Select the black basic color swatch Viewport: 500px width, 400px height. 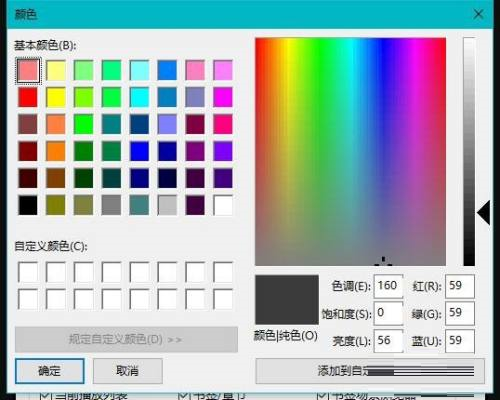click(28, 205)
